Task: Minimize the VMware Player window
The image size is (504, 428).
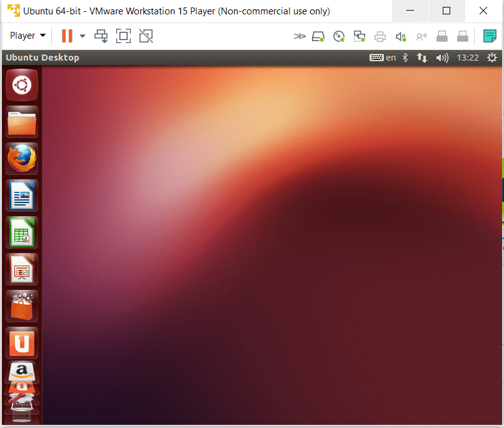Action: (x=410, y=11)
